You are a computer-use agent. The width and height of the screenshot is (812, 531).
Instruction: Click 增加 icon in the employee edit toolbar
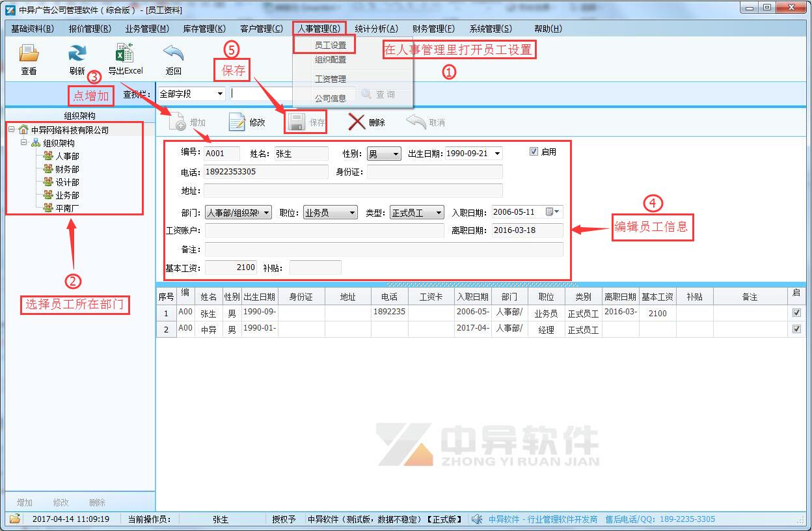pos(178,122)
